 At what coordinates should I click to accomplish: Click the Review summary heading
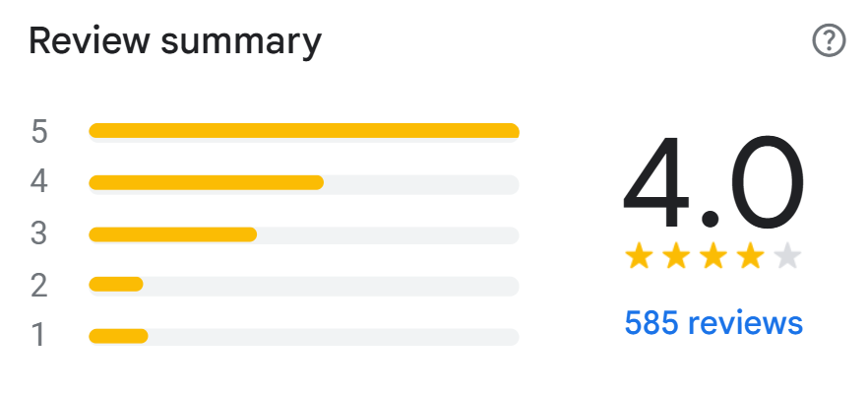(x=175, y=41)
